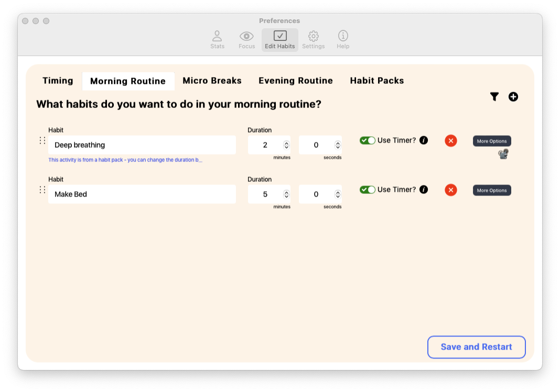Show timer info for Deep breathing
Viewport: 560px width, 392px height.
click(x=424, y=140)
